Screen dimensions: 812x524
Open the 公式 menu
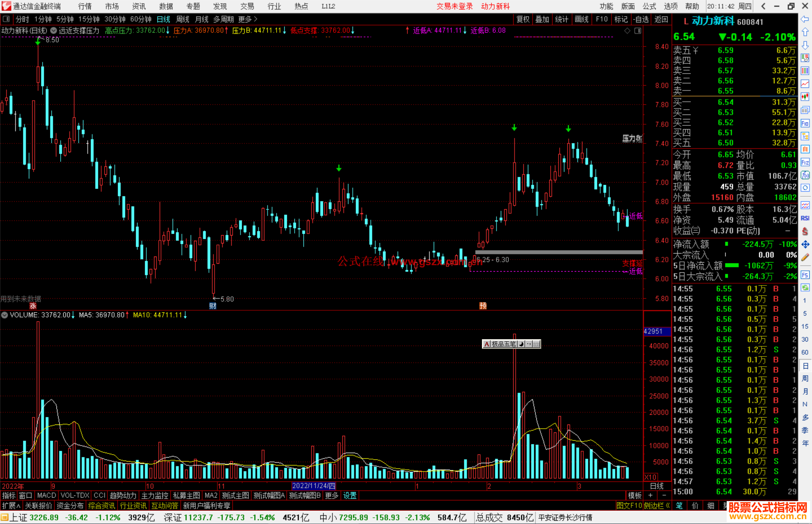(649, 6)
